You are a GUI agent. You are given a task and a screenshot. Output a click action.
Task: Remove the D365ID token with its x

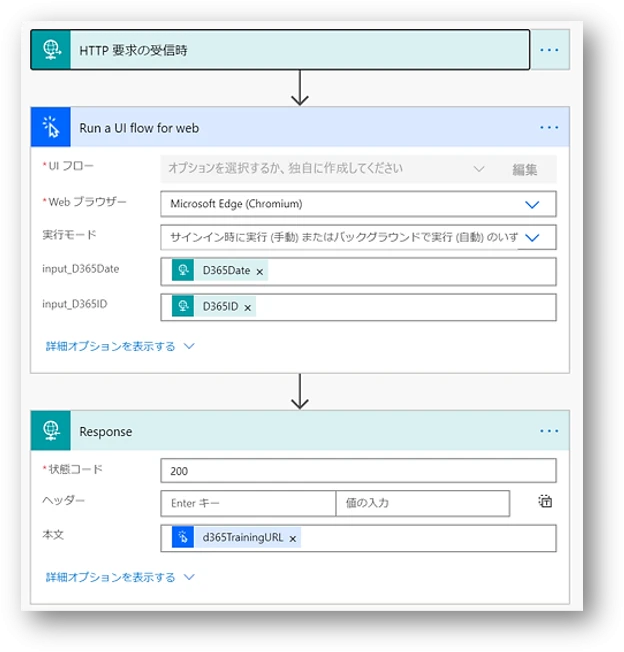tap(248, 308)
